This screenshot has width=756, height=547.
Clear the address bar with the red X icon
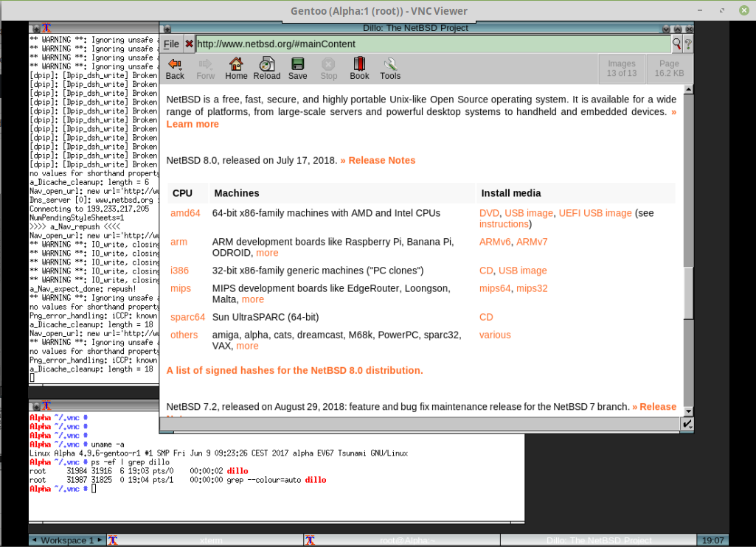[x=190, y=43]
